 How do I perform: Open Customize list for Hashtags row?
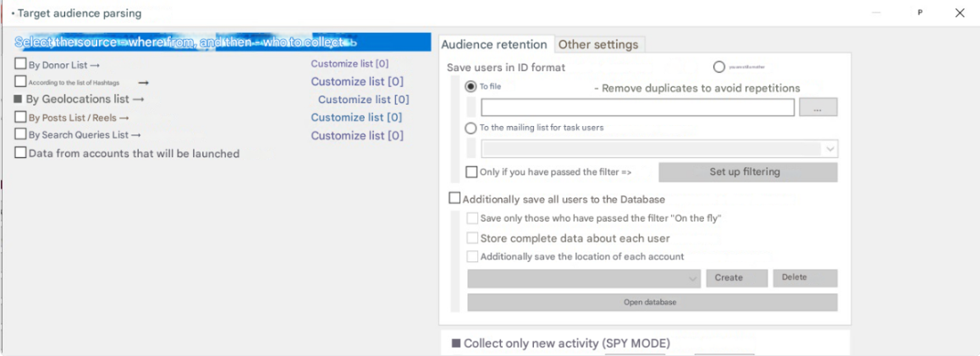pyautogui.click(x=357, y=81)
